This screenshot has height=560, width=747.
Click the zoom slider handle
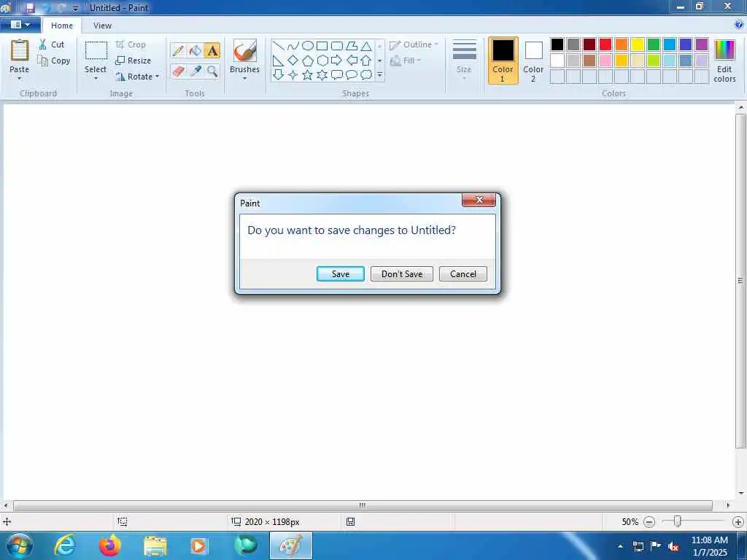(677, 521)
